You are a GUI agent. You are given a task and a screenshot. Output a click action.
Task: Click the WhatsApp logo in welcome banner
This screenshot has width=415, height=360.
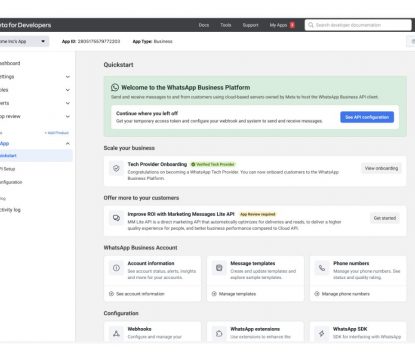(115, 87)
